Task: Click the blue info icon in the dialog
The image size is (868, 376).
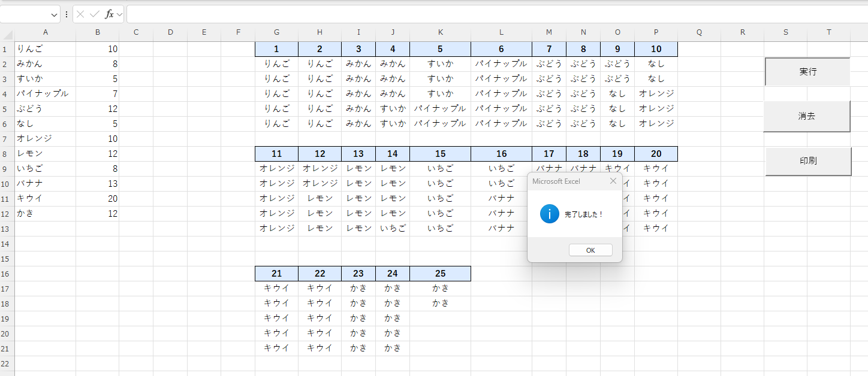Action: [549, 214]
